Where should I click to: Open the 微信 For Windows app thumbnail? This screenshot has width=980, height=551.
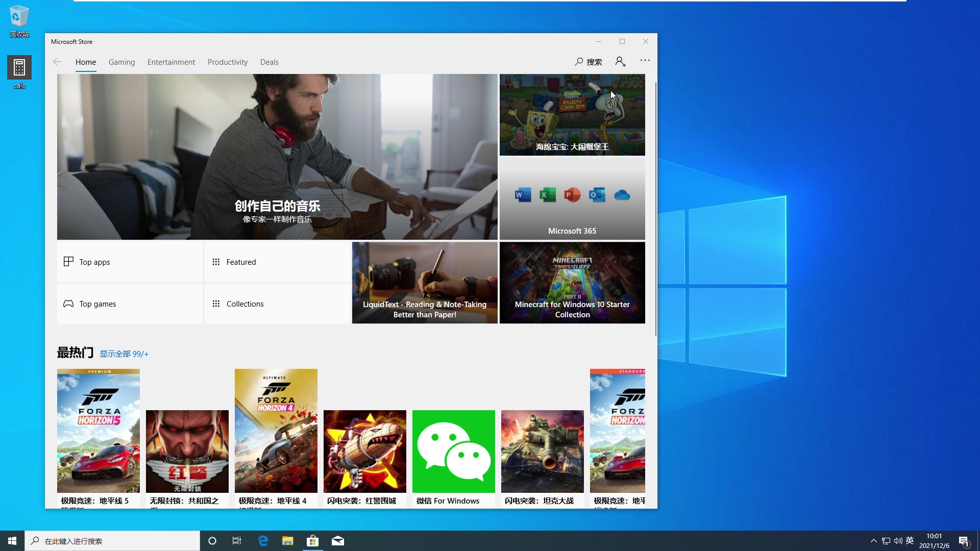tap(453, 452)
